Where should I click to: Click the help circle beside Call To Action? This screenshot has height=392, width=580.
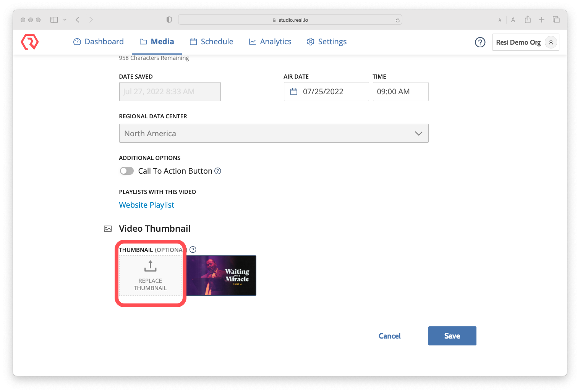point(218,171)
